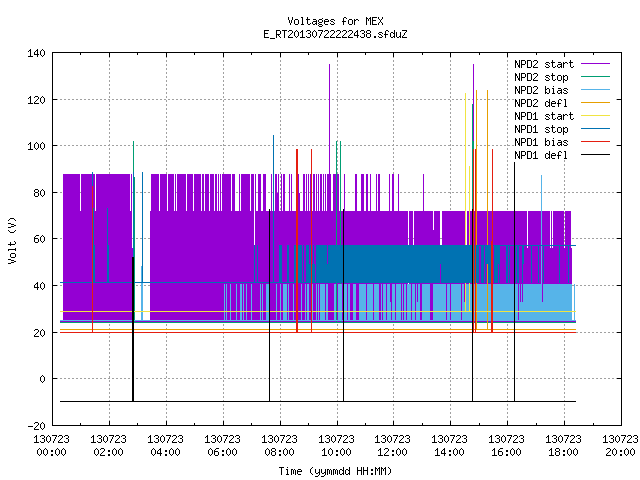
Task: Click the 60 y-axis tick label
Action: tap(39, 239)
